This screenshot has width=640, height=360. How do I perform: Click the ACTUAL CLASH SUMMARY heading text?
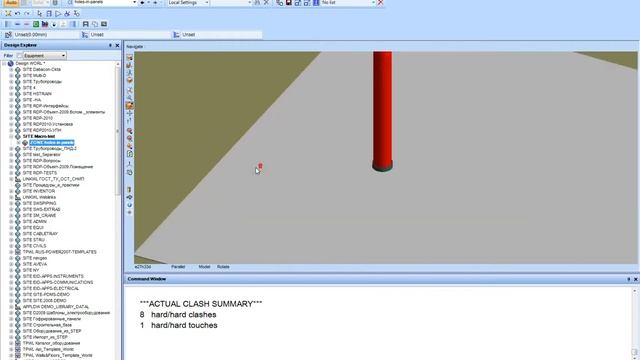pyautogui.click(x=201, y=304)
